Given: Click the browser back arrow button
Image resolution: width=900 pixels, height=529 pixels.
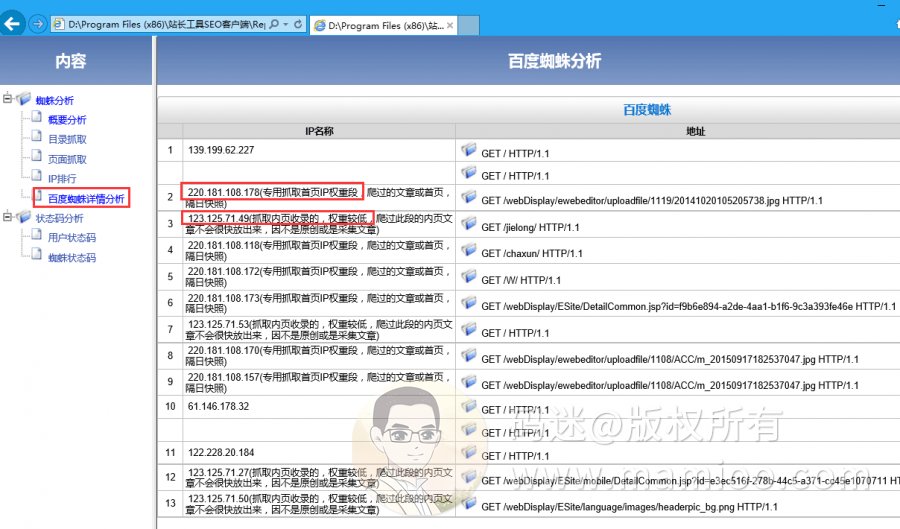Looking at the screenshot, I should coord(14,23).
